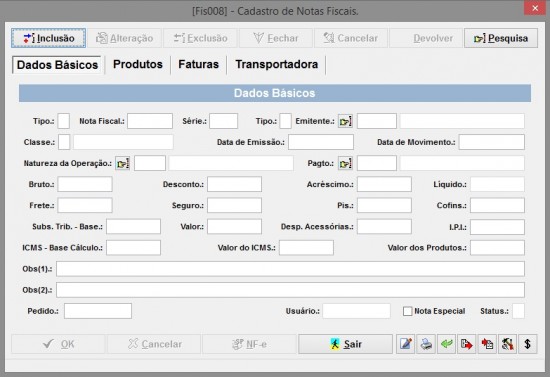
Task: Click the Fechar button
Action: tap(276, 38)
